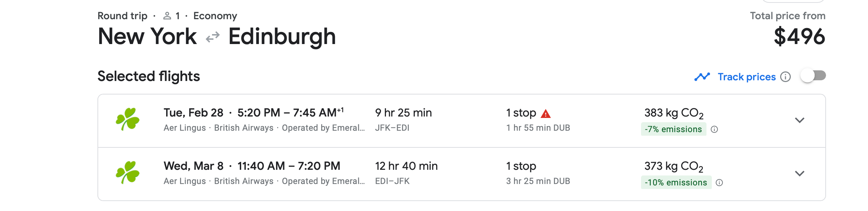This screenshot has height=211, width=868.
Task: Enable the Track prices switch
Action: pos(813,76)
